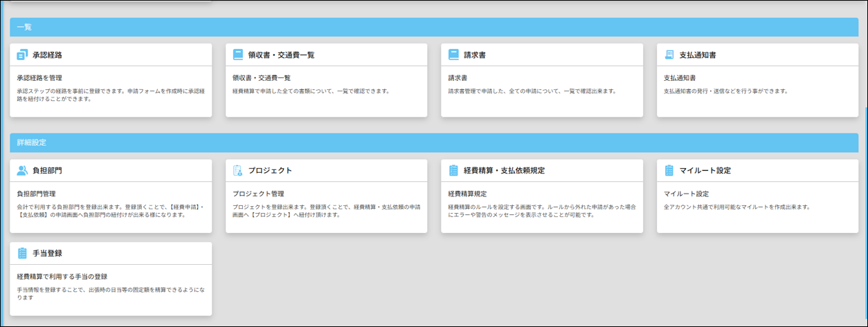Viewport: 868px width, 327px height.
Task: Click the 請求書管理で申請した description text
Action: pyautogui.click(x=532, y=91)
